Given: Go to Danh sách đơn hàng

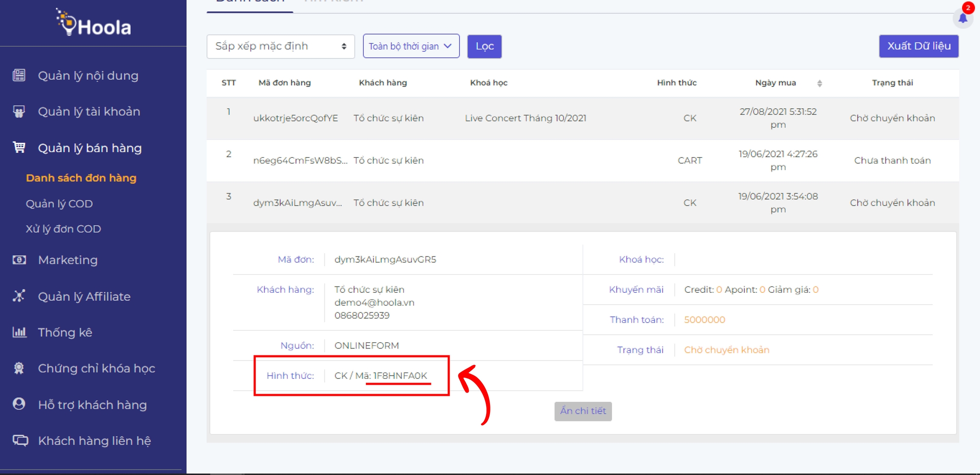Looking at the screenshot, I should coord(81,178).
